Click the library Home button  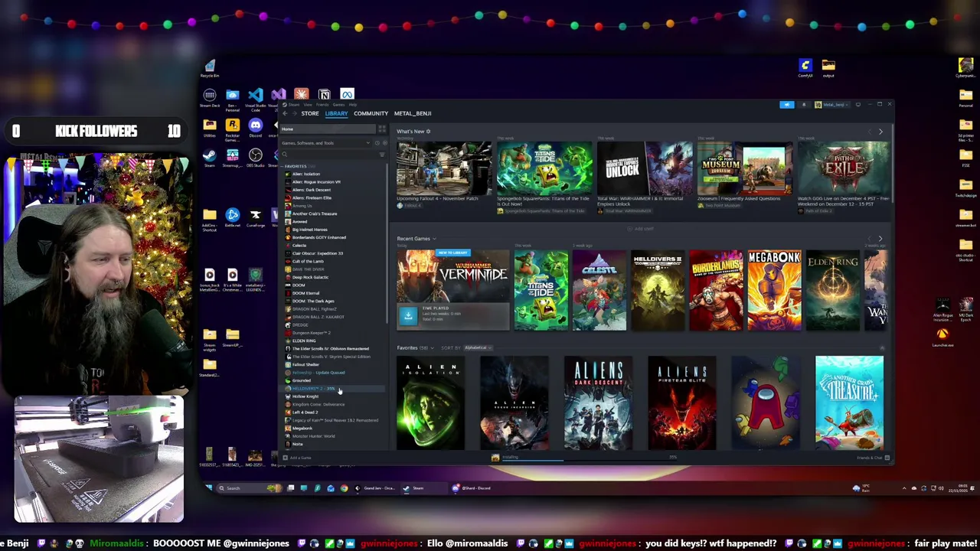[329, 129]
